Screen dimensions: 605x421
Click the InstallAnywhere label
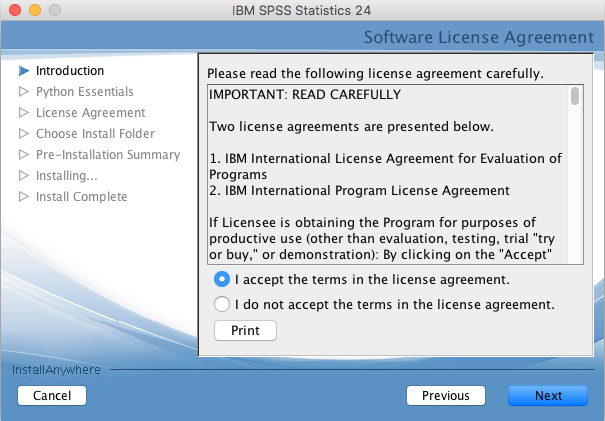(56, 370)
